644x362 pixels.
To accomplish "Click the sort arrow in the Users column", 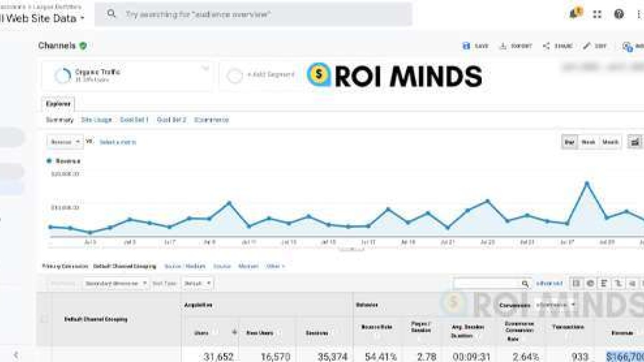I will click(234, 332).
